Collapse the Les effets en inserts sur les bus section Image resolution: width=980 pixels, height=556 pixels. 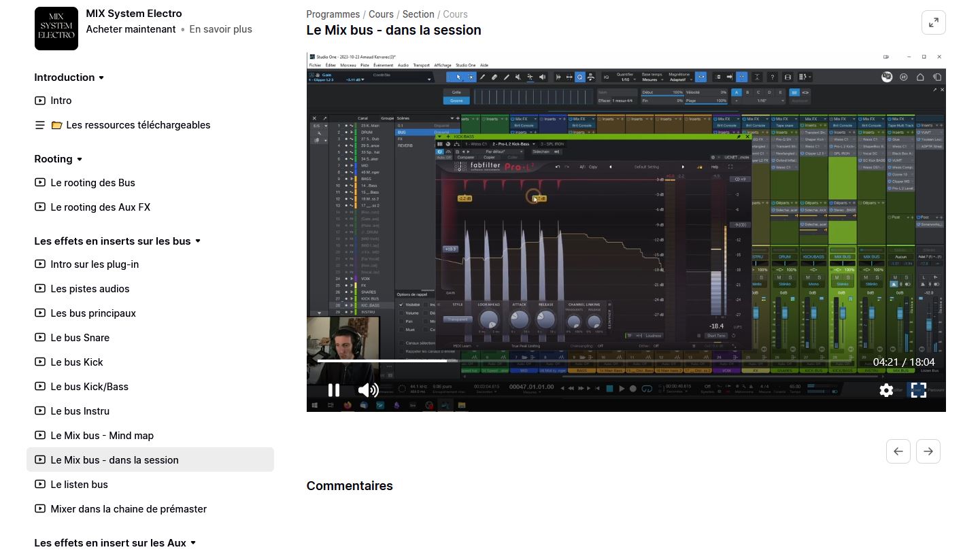[197, 241]
